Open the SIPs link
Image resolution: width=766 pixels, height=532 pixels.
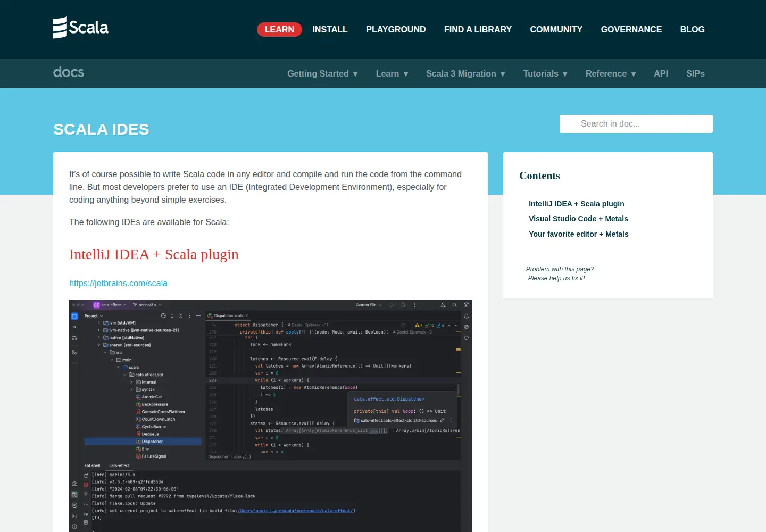pyautogui.click(x=695, y=73)
